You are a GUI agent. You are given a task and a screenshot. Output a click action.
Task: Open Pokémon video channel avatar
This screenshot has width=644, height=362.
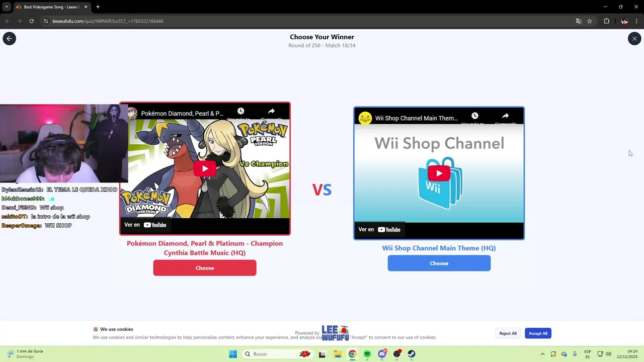pyautogui.click(x=132, y=114)
